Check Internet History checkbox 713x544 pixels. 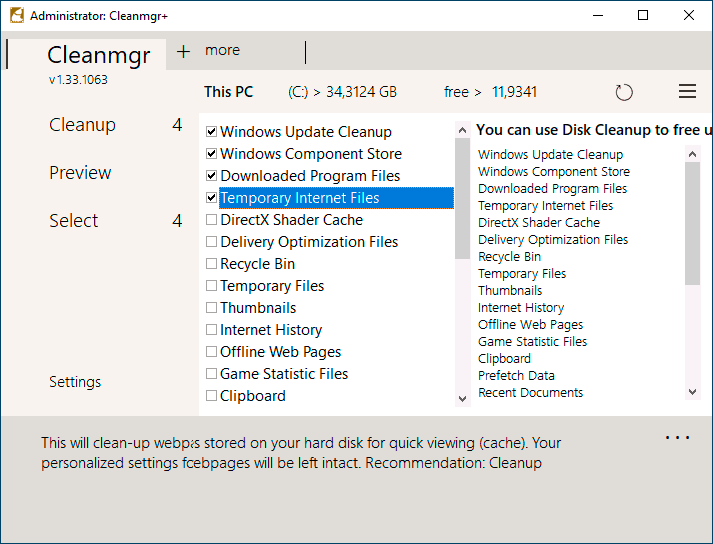[211, 329]
